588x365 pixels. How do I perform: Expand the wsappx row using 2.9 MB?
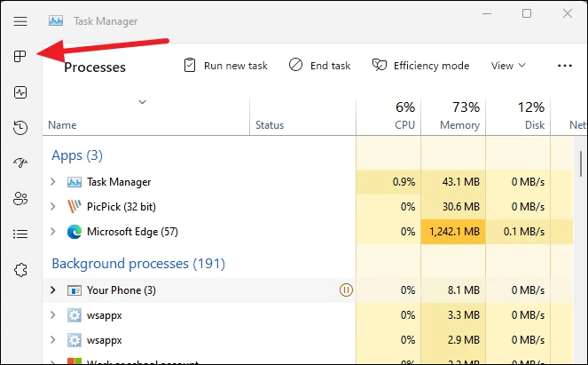pos(53,340)
